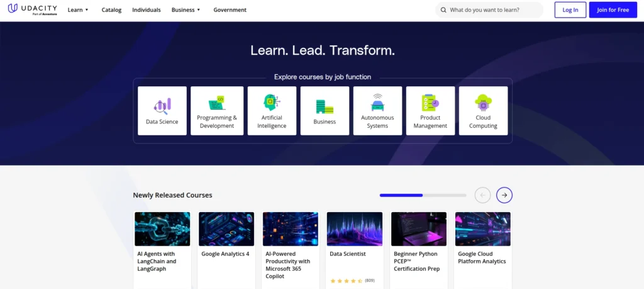This screenshot has height=289, width=644.
Task: Click 'Google Cloud Platform Analytics' title
Action: tap(482, 258)
